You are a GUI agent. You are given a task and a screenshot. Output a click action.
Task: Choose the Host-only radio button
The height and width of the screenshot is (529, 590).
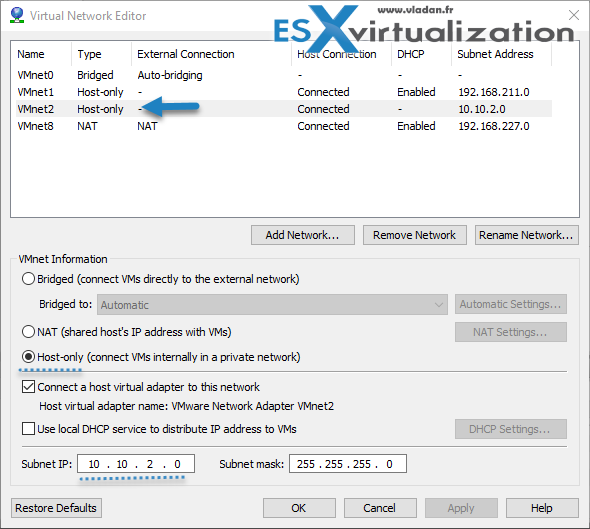coord(28,357)
